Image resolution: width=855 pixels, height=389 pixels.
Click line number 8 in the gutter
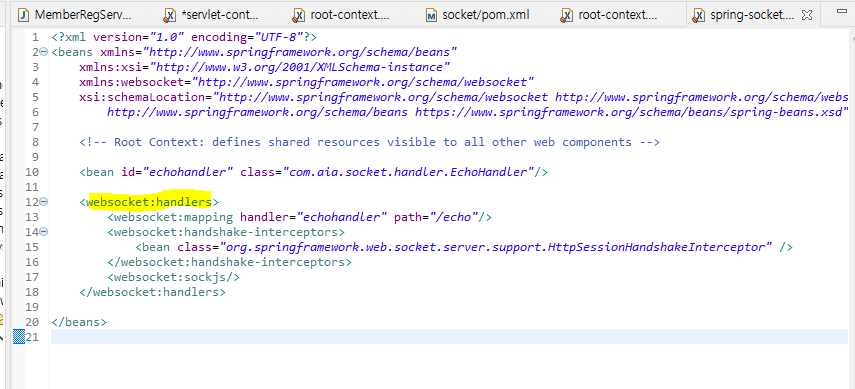click(35, 142)
